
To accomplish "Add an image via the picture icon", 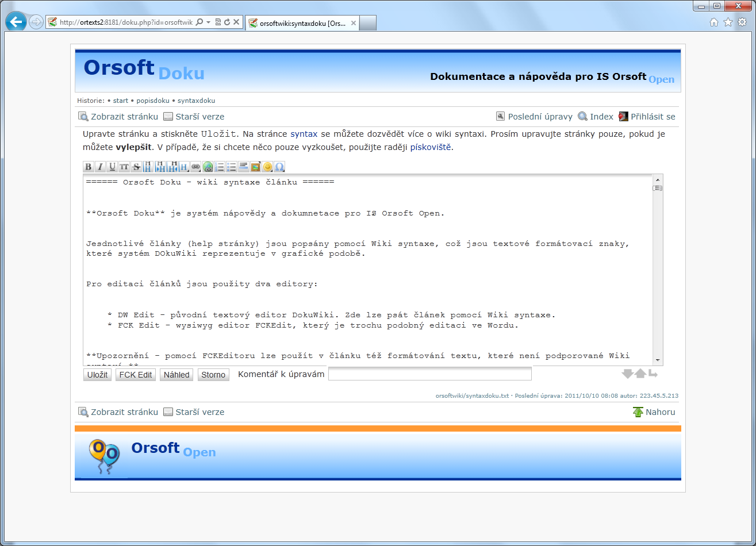I will point(256,167).
